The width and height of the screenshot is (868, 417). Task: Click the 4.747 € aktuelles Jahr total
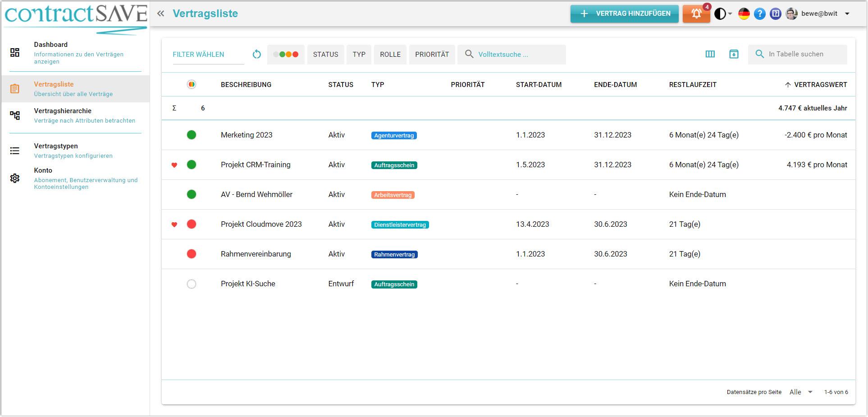point(813,108)
